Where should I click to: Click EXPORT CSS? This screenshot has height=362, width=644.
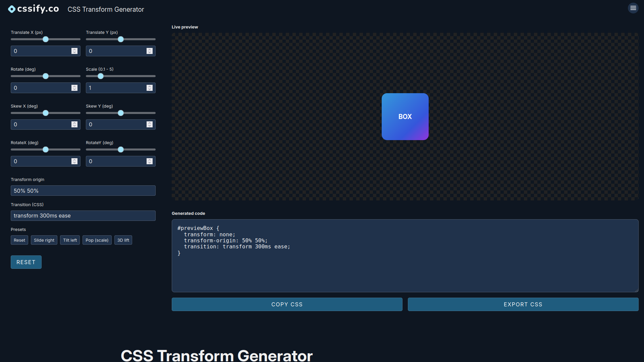(x=523, y=304)
